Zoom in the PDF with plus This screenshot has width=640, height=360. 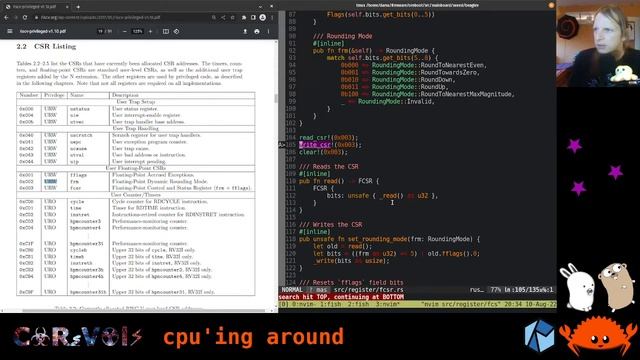(x=150, y=31)
